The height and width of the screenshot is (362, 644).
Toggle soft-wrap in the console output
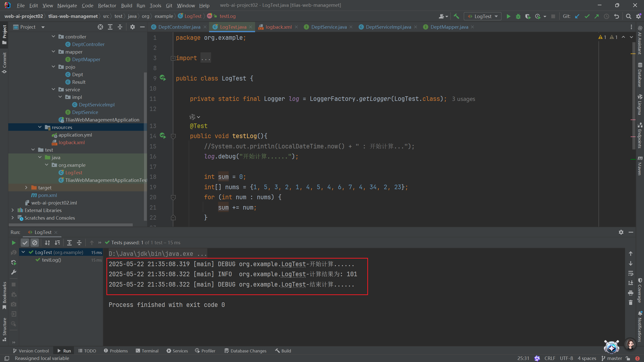point(630,273)
